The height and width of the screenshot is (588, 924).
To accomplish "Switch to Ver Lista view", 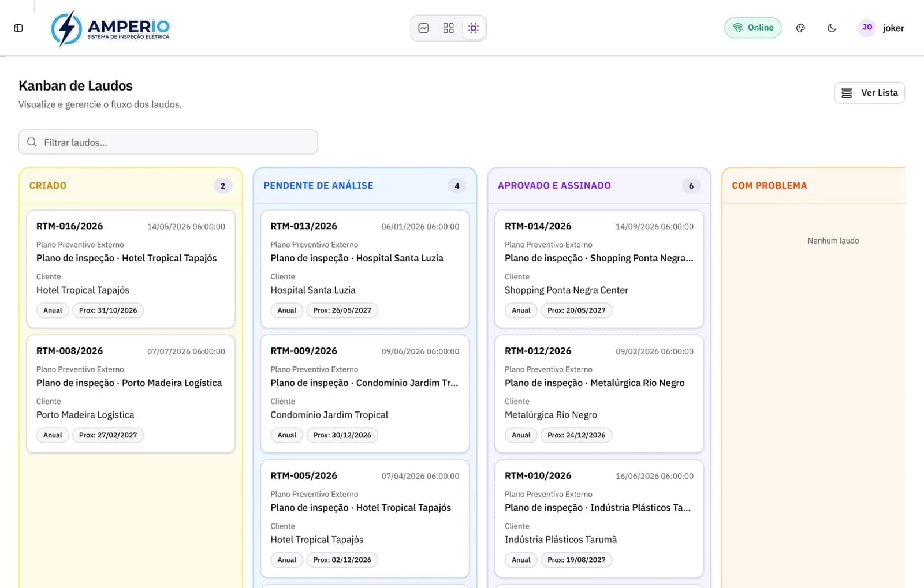I will (870, 93).
